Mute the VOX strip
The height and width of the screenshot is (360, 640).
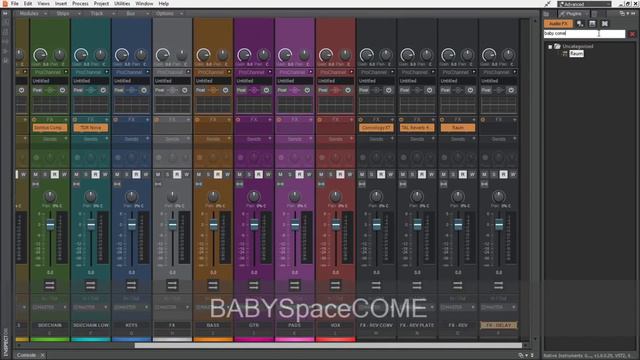tap(321, 174)
